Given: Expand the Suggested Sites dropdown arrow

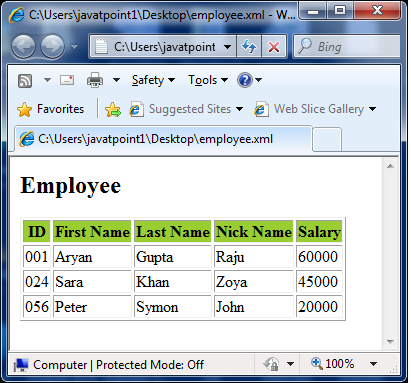Looking at the screenshot, I should pyautogui.click(x=239, y=109).
